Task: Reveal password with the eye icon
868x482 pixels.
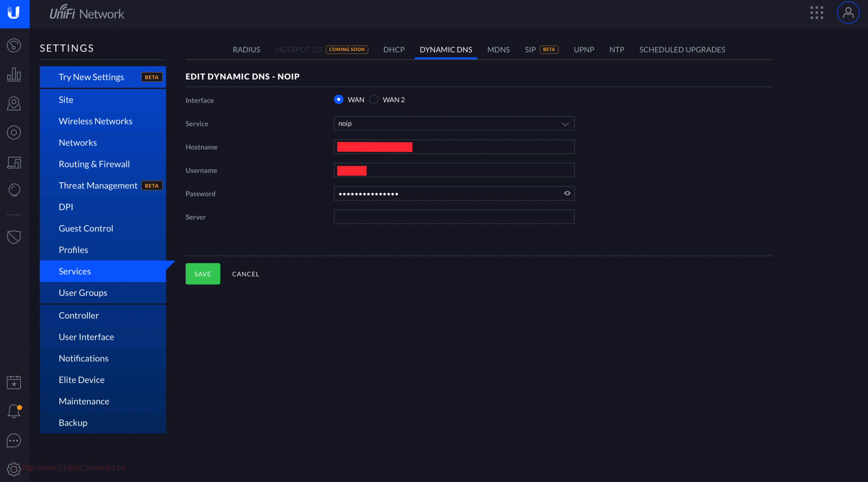Action: click(567, 193)
